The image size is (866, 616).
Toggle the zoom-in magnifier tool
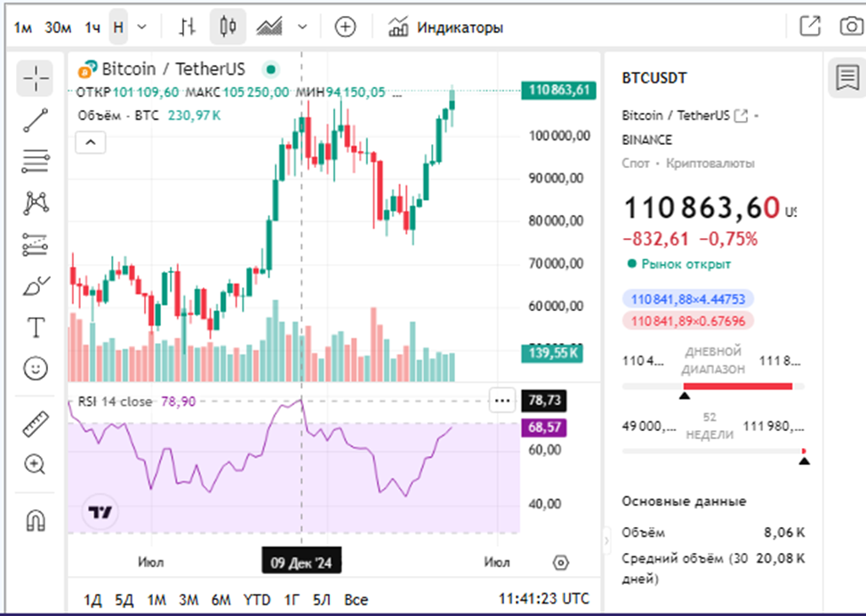[x=34, y=463]
